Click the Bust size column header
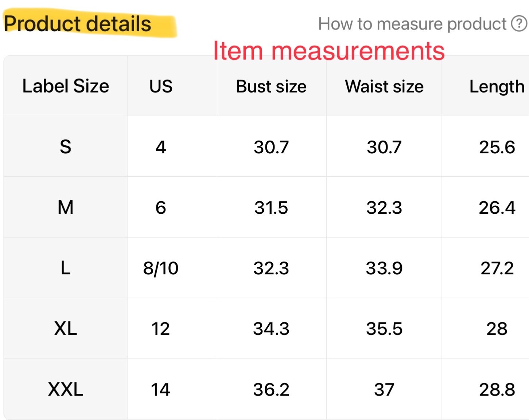The height and width of the screenshot is (420, 529). pyautogui.click(x=271, y=86)
